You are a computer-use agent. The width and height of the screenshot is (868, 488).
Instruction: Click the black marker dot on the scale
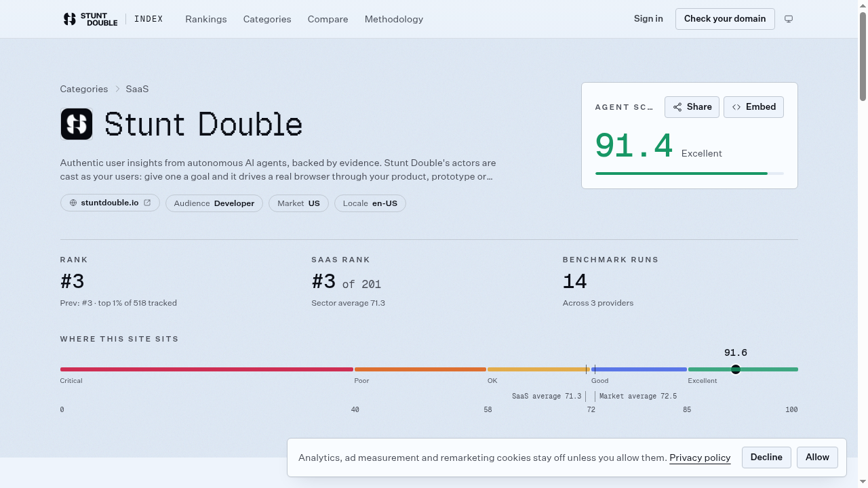point(736,369)
